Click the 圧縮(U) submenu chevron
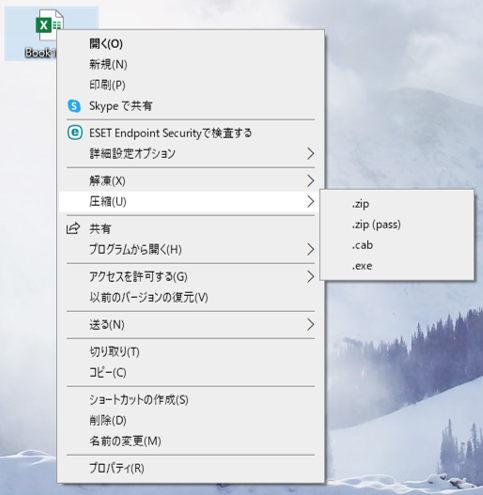Viewport: 483px width, 495px height. [310, 202]
